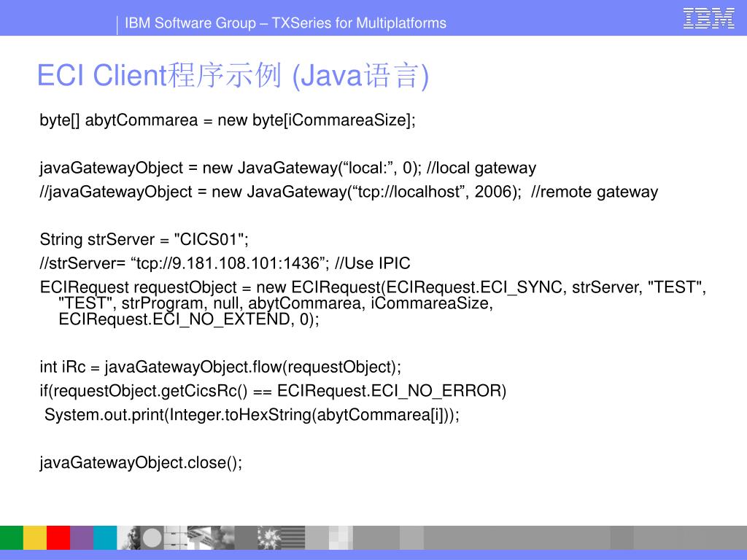747x560 pixels.
Task: Click the slide title "ECI Client程序示例 (Java语言)"
Action: click(x=233, y=76)
